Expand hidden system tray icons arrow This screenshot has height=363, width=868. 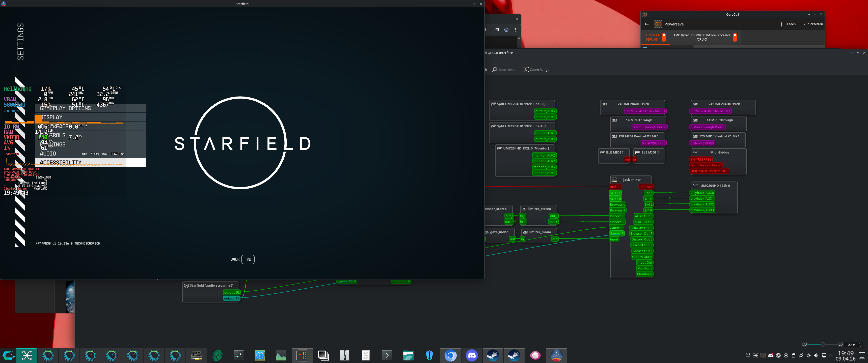tap(831, 355)
